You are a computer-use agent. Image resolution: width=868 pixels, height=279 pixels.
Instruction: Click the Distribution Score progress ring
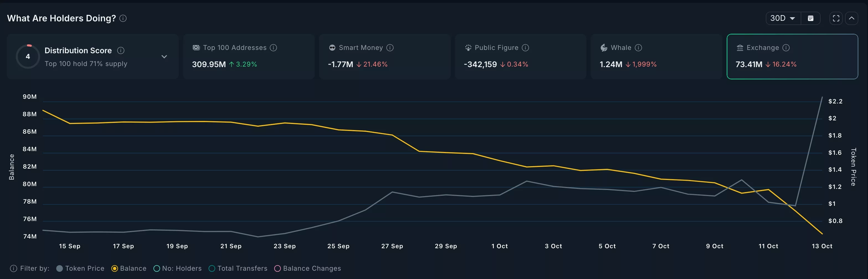28,56
